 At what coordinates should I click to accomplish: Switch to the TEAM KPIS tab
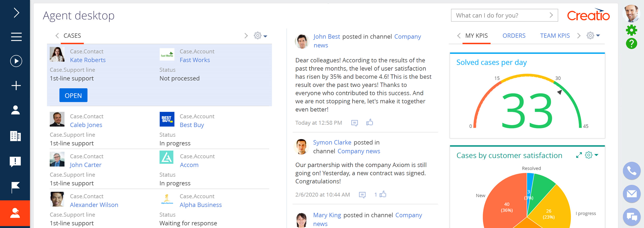click(555, 36)
